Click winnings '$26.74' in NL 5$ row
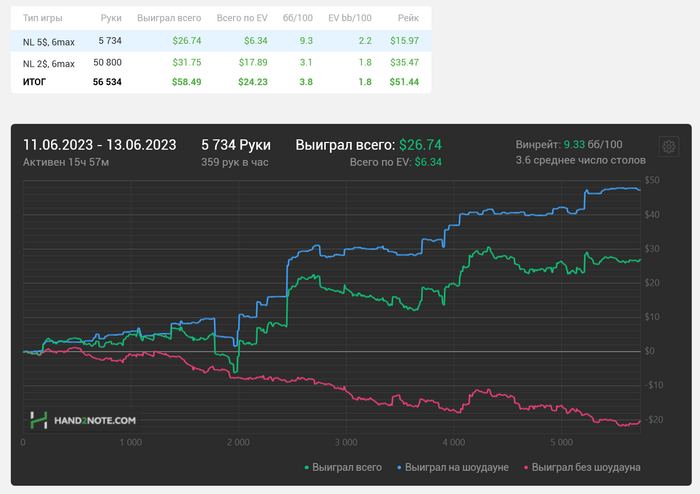This screenshot has width=700, height=494. [x=187, y=41]
